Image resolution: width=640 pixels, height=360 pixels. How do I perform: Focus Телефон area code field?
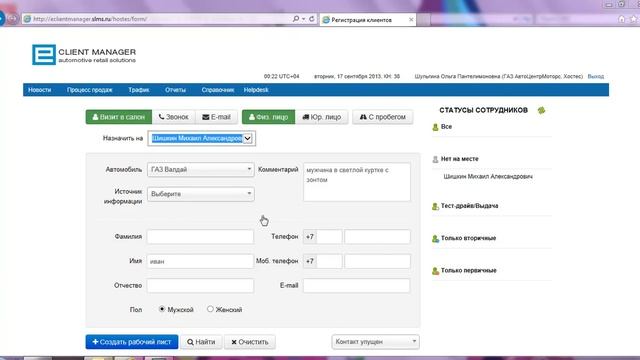(329, 237)
